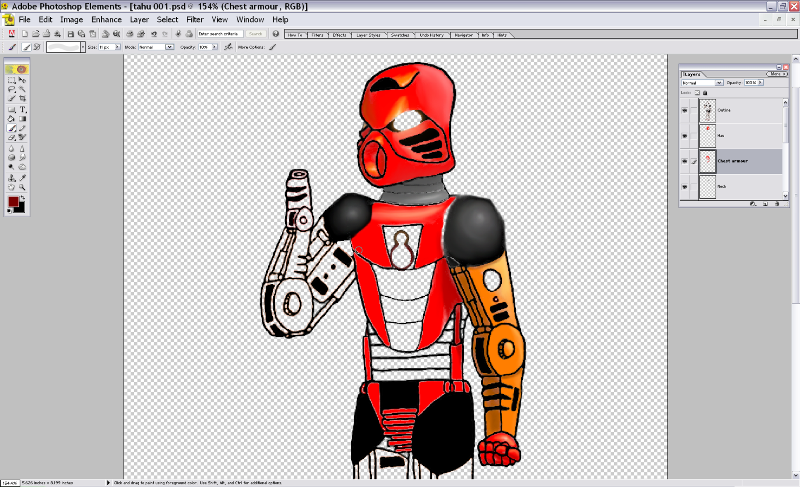Select the Clone Stamp tool
The image size is (800, 487).
click(x=11, y=178)
